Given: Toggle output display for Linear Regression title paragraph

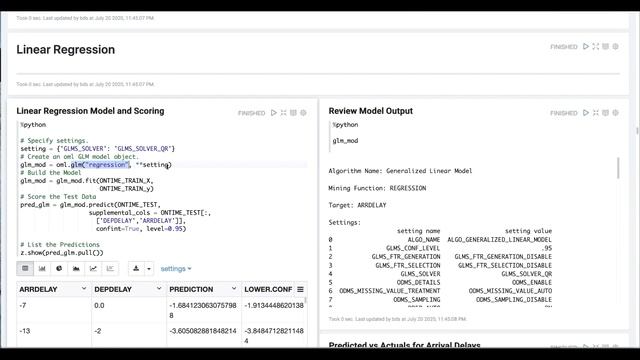Looking at the screenshot, I should point(605,47).
